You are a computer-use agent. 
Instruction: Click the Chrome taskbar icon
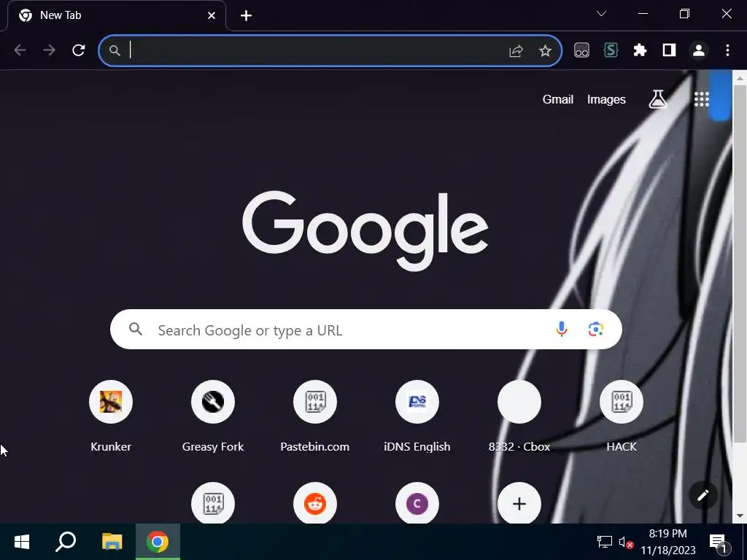pyautogui.click(x=158, y=542)
